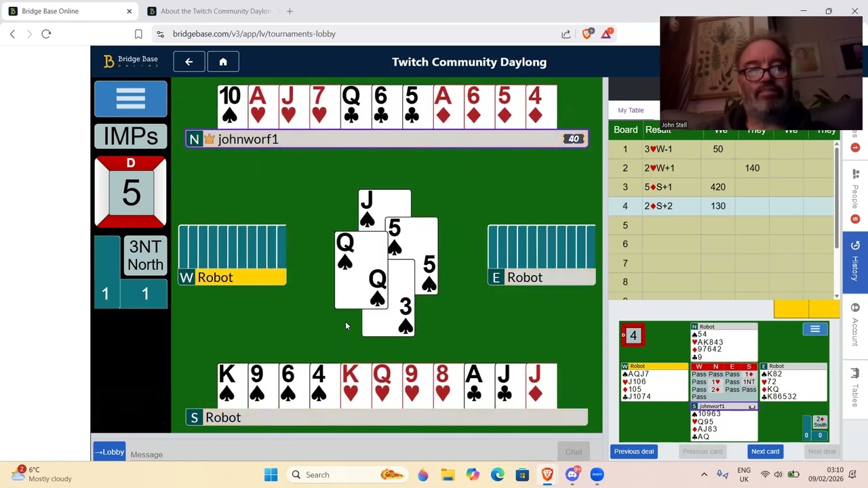Click the Next deal button
868x488 pixels.
pos(822,451)
